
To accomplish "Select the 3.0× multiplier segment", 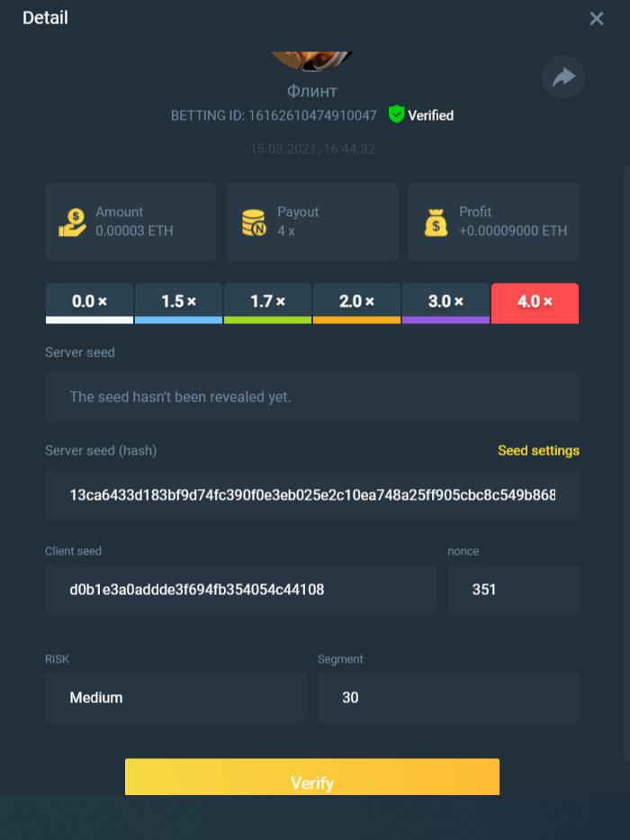I will tap(445, 303).
